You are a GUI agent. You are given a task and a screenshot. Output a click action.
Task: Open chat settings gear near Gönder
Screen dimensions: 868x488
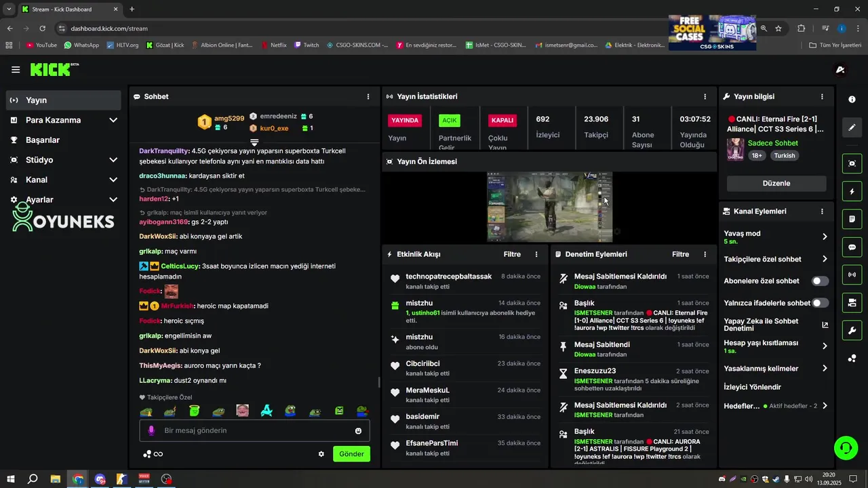click(x=321, y=454)
